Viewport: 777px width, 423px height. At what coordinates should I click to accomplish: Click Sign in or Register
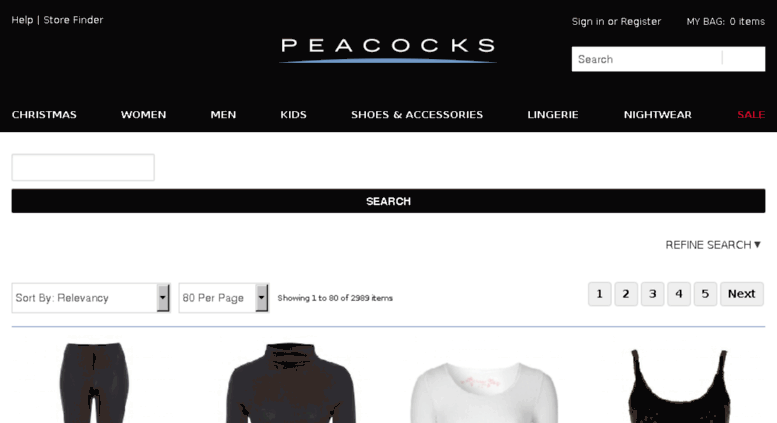[x=616, y=21]
